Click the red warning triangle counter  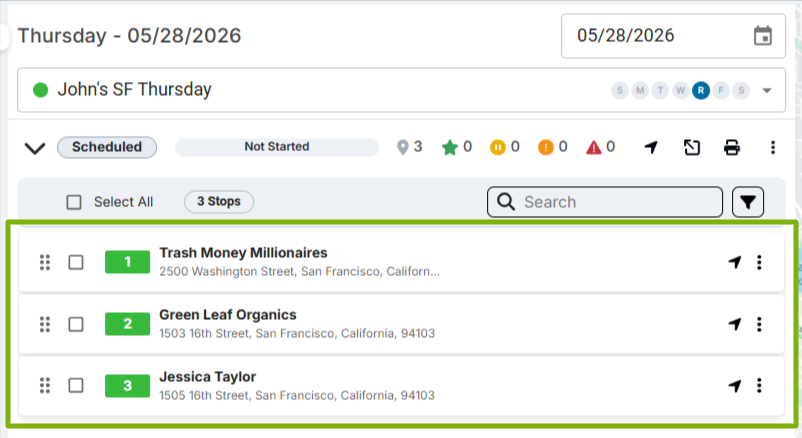point(593,147)
